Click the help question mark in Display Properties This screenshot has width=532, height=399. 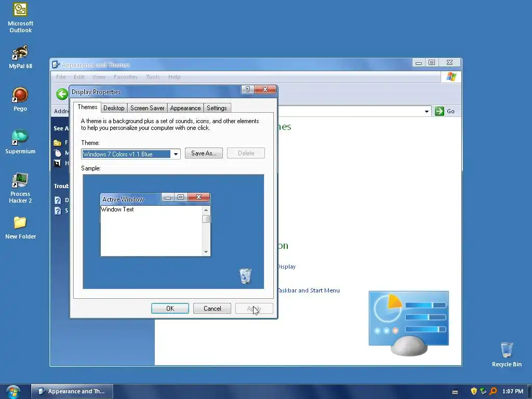click(248, 89)
